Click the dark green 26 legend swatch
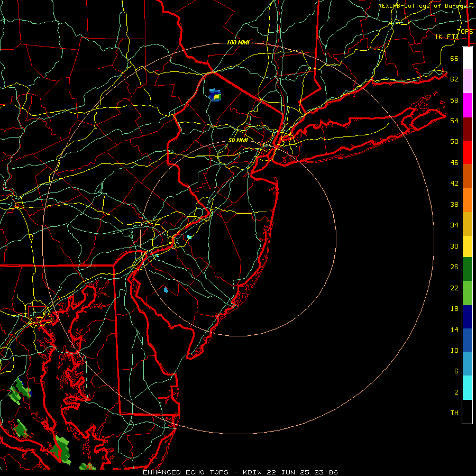This screenshot has height=476, width=476. [x=467, y=269]
